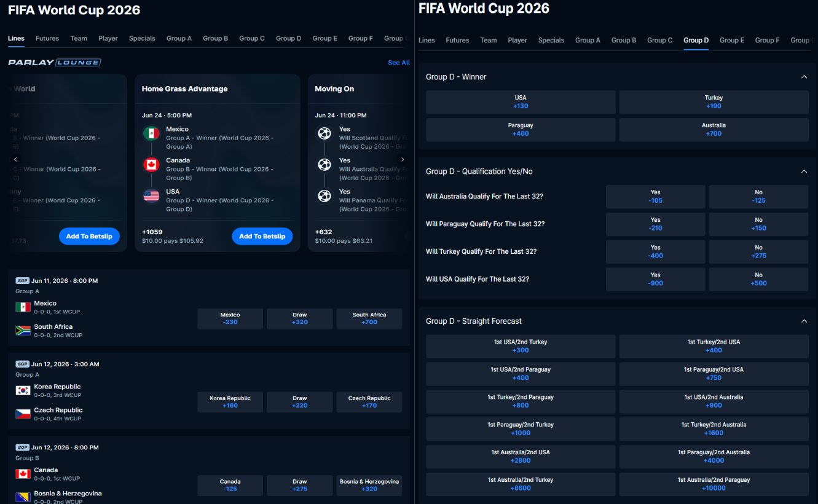Viewport: 818px width, 504px height.
Task: Click the 'Moving On' card title
Action: [x=334, y=89]
